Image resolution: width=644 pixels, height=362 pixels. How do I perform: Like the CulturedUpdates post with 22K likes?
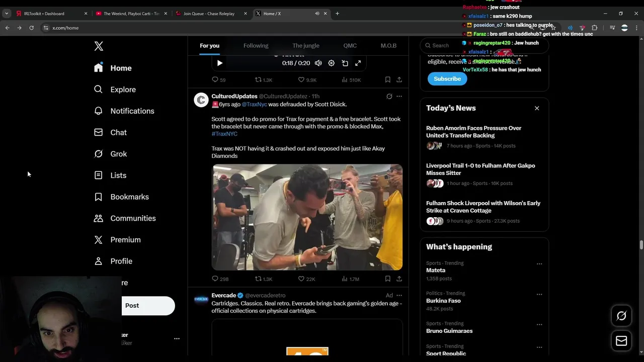click(x=306, y=279)
